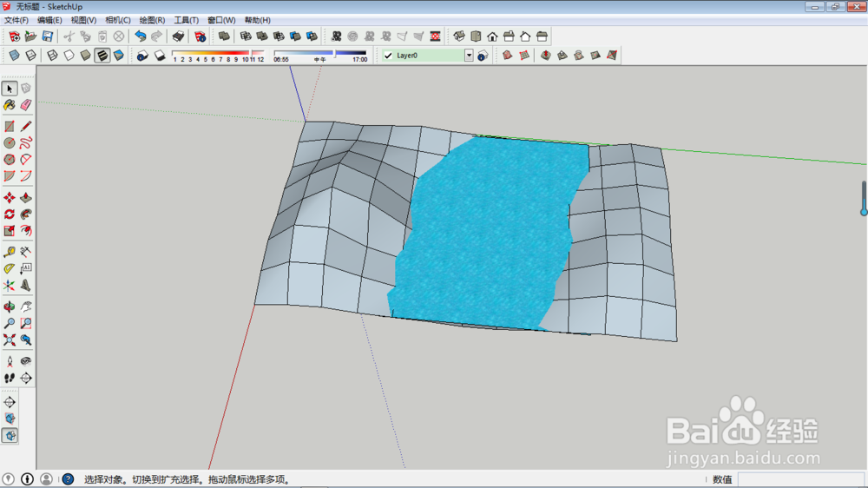The height and width of the screenshot is (488, 868).
Task: Select the Axes tool
Action: (10, 286)
